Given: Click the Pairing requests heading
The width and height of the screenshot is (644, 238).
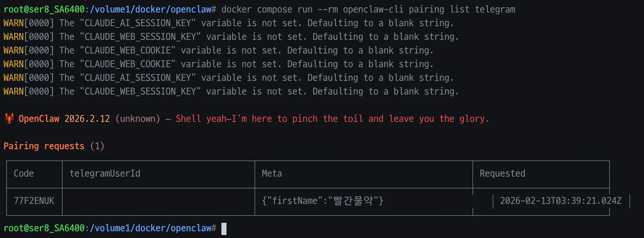Looking at the screenshot, I should click(x=44, y=146).
